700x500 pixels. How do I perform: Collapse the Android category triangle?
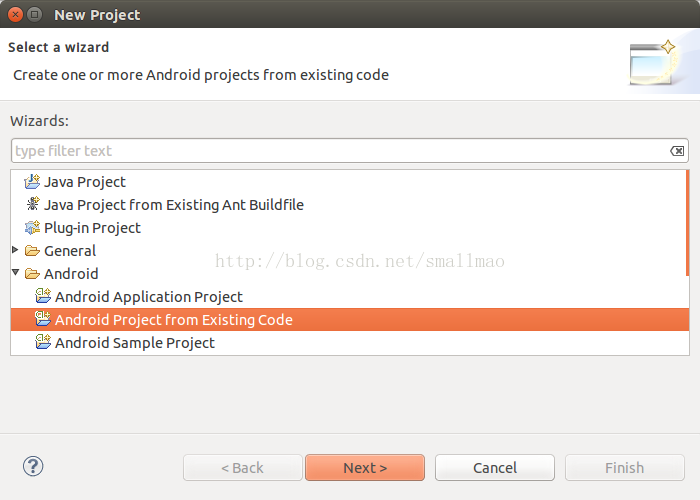[x=16, y=272]
